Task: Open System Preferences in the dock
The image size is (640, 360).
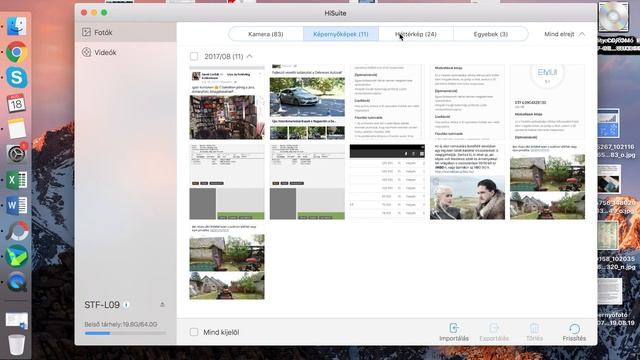Action: 16,154
